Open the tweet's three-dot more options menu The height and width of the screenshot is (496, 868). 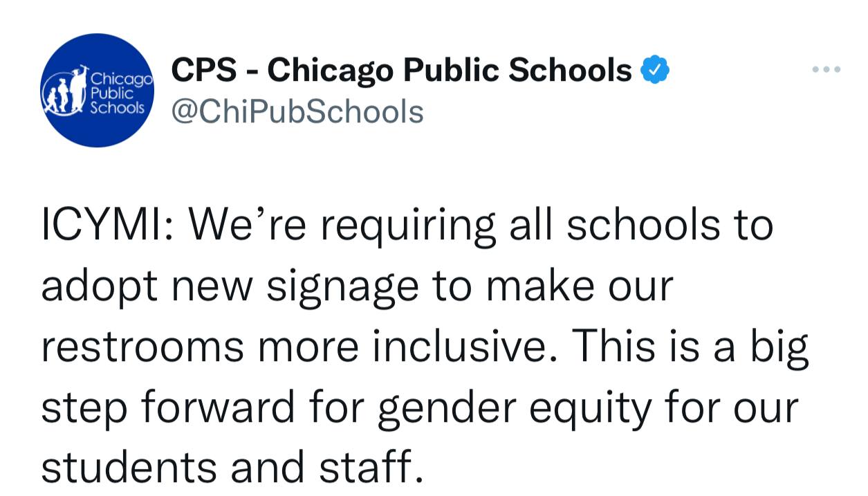[x=827, y=70]
